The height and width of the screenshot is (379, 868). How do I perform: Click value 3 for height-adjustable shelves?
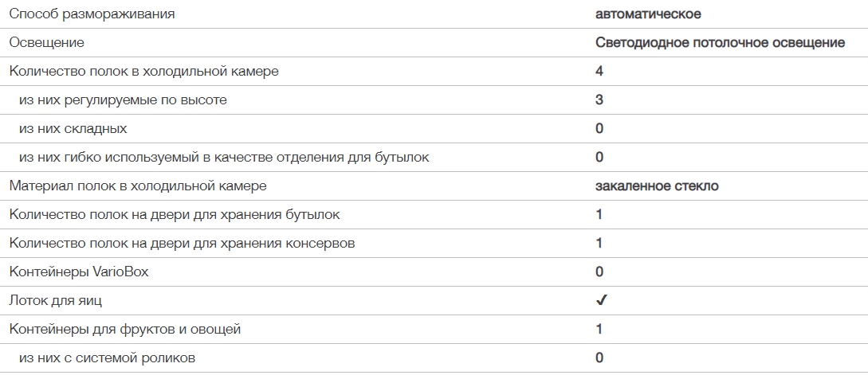click(x=599, y=100)
